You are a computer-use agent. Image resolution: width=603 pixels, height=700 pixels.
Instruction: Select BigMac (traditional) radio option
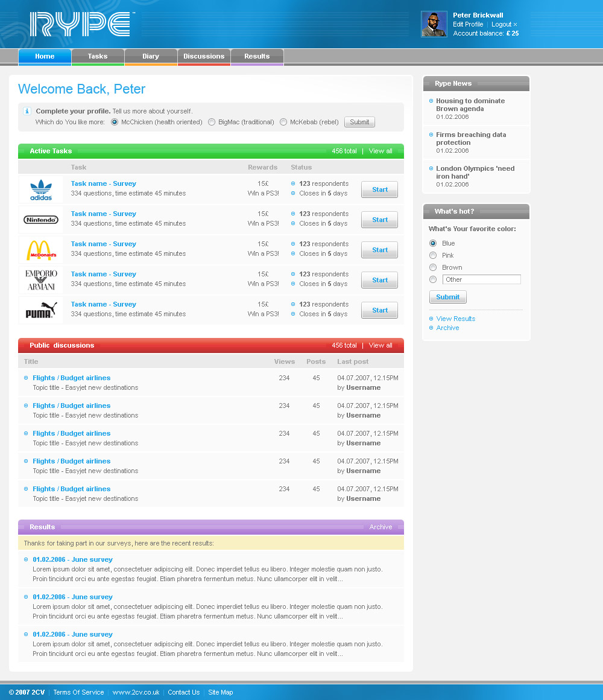(x=212, y=122)
